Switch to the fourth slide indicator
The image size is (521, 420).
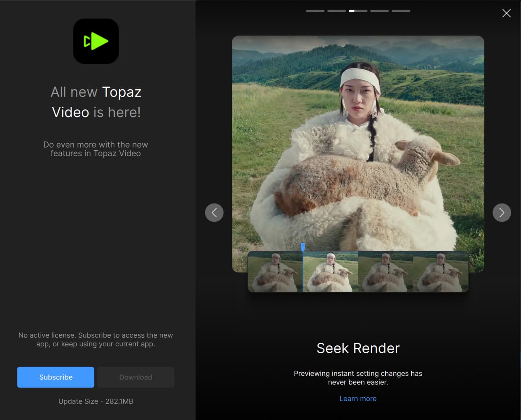pyautogui.click(x=379, y=11)
